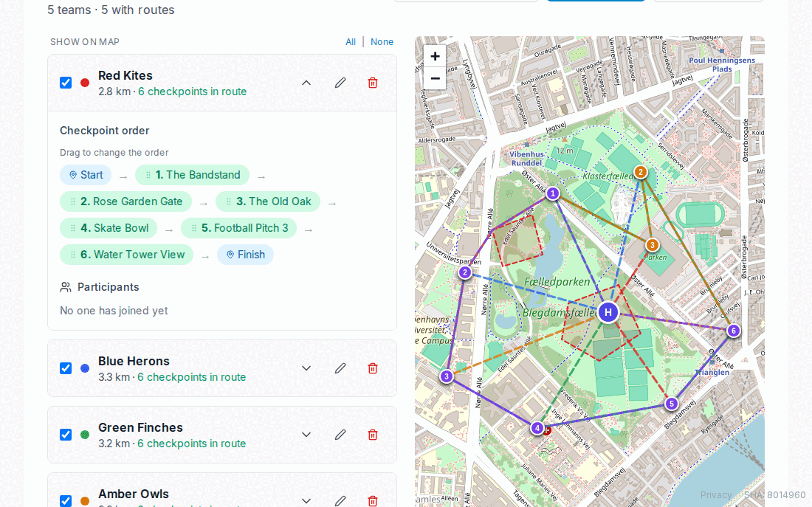Open Blue Herons 6 checkpoints in route

192,377
